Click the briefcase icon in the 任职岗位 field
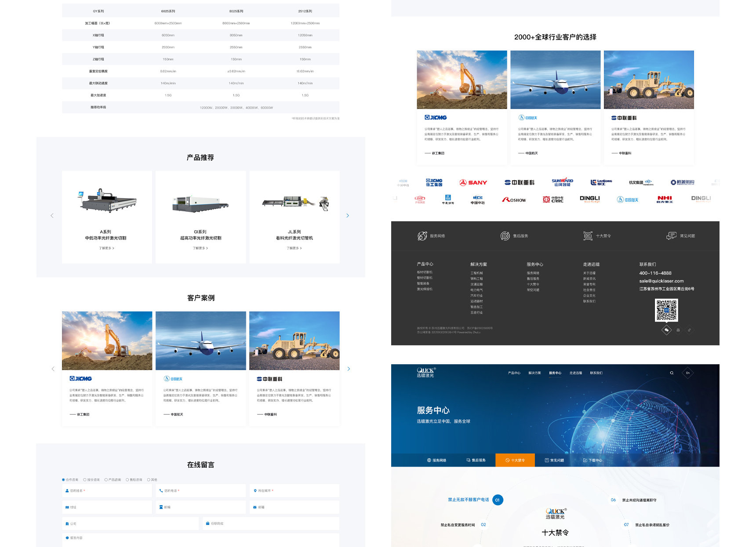This screenshot has width=756, height=547. [x=207, y=523]
